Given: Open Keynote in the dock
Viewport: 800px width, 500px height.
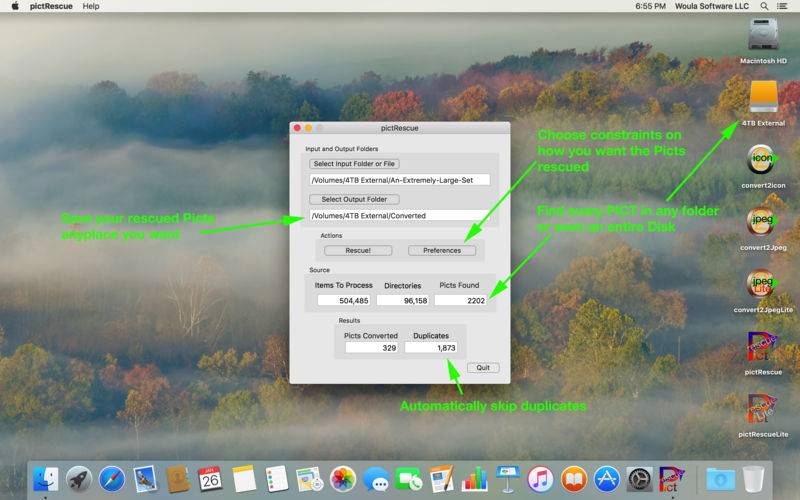Looking at the screenshot, I should coord(508,480).
